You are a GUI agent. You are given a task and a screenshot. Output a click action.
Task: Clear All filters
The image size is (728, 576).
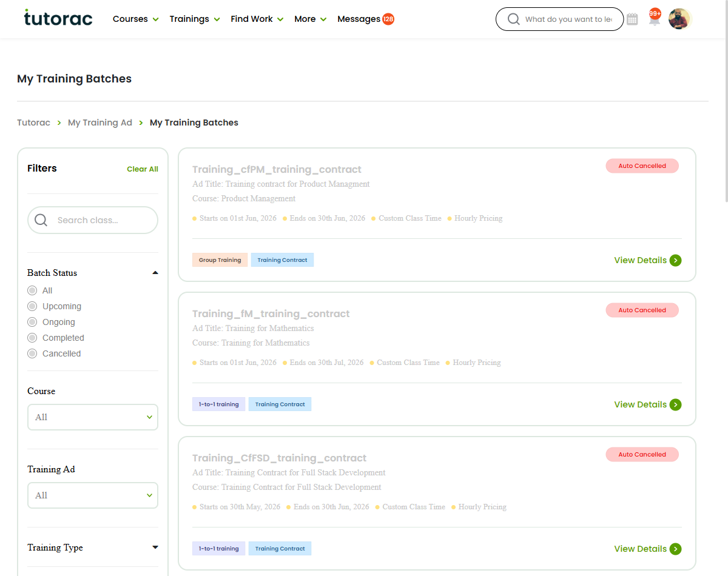(143, 169)
